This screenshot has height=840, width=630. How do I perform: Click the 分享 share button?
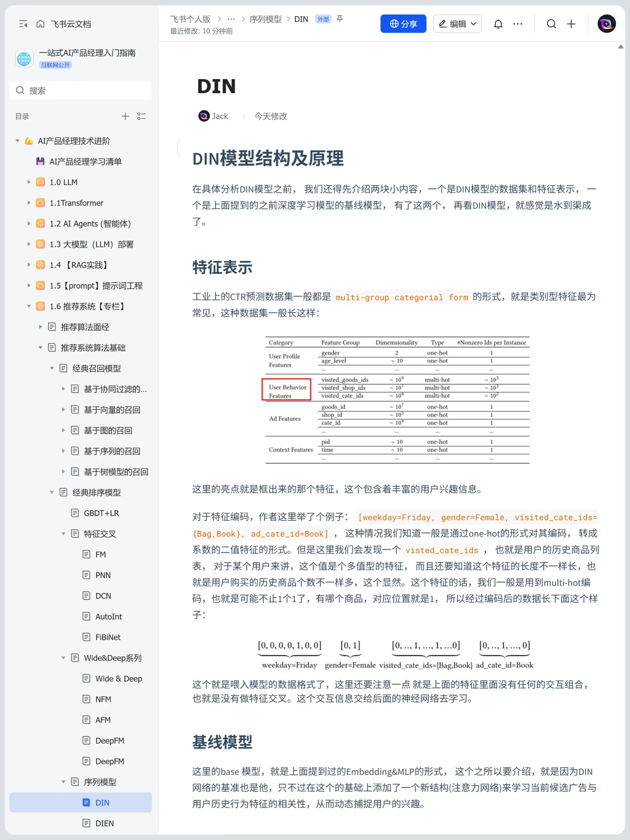coord(403,24)
